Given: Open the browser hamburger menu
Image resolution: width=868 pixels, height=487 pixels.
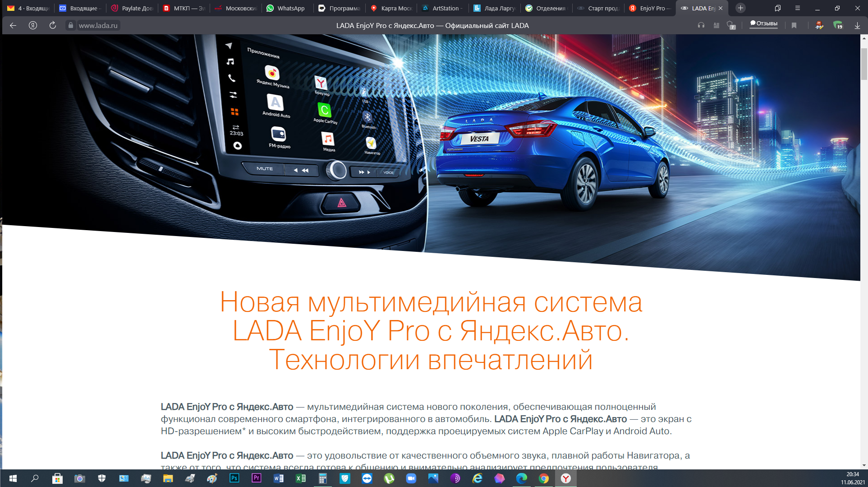Looking at the screenshot, I should [x=797, y=8].
